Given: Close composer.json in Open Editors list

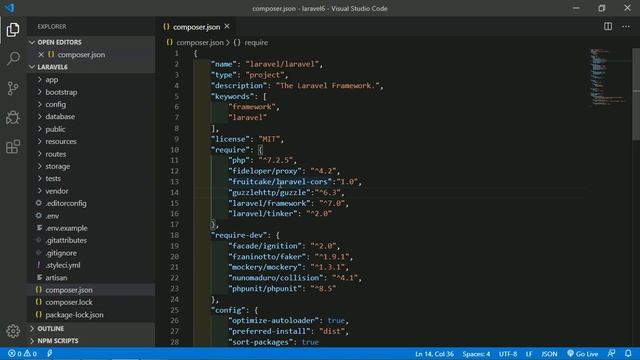Looking at the screenshot, I should click(x=41, y=54).
